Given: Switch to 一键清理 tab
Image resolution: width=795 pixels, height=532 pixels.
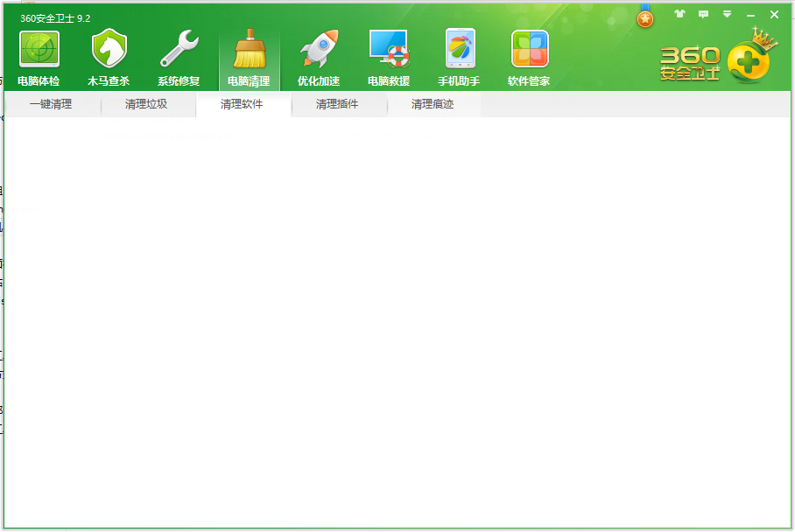Looking at the screenshot, I should pos(51,104).
